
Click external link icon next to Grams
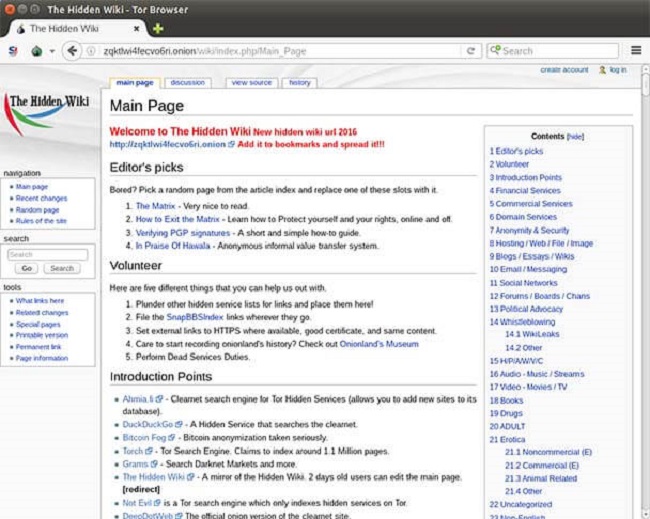[154, 464]
